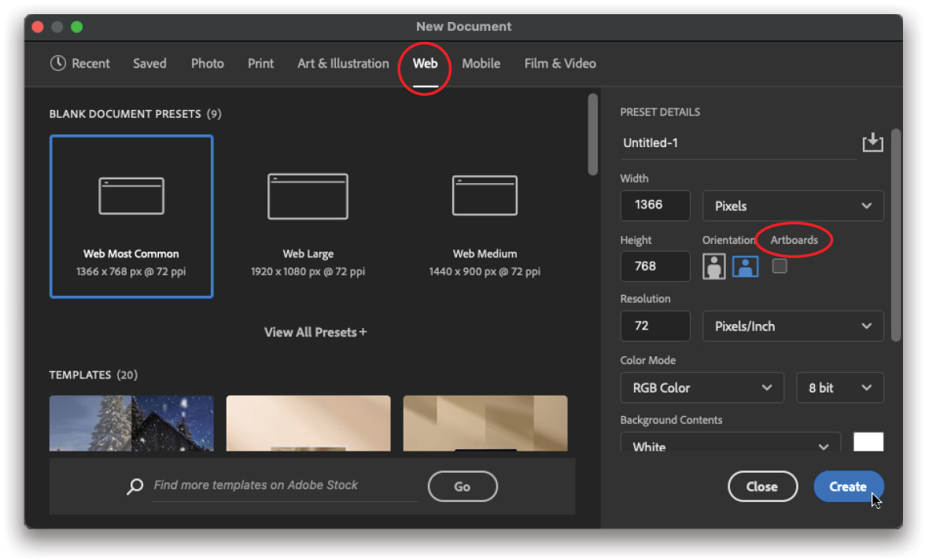Switch to the Film & Video tab
This screenshot has width=925, height=560.
560,63
